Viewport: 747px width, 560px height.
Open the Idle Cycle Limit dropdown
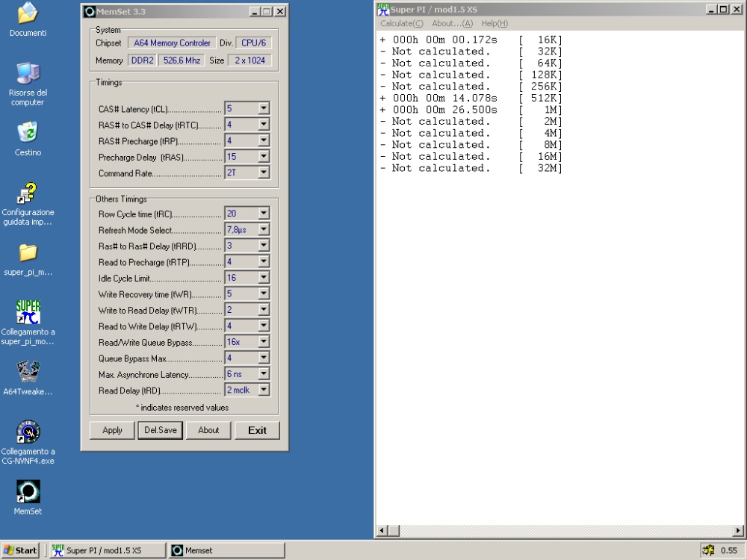(264, 278)
